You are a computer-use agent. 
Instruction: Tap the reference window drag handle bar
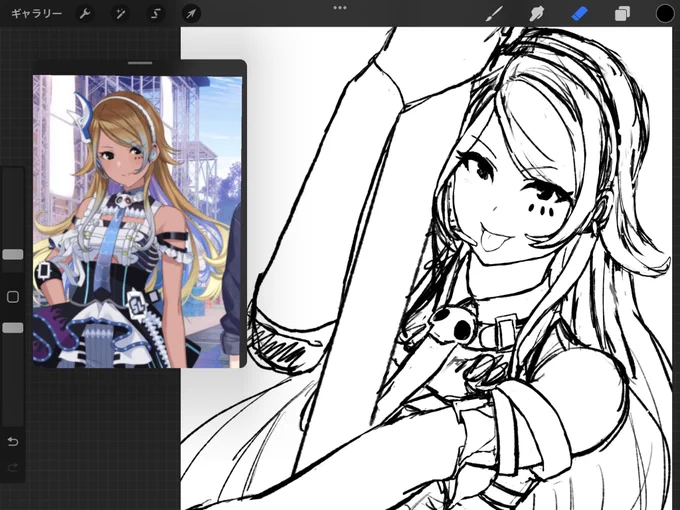coord(140,63)
